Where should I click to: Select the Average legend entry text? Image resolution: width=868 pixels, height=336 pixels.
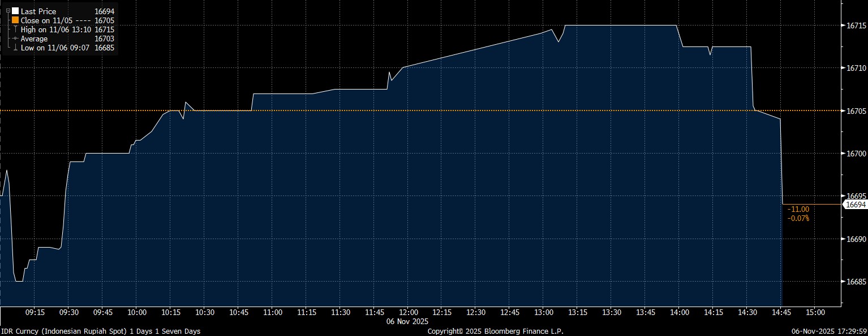[34, 39]
